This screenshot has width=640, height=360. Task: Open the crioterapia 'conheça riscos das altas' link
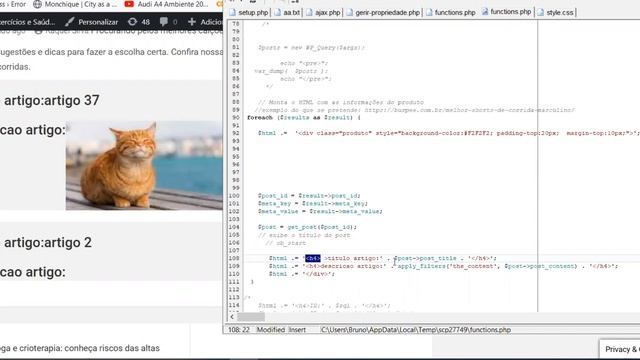click(80, 348)
